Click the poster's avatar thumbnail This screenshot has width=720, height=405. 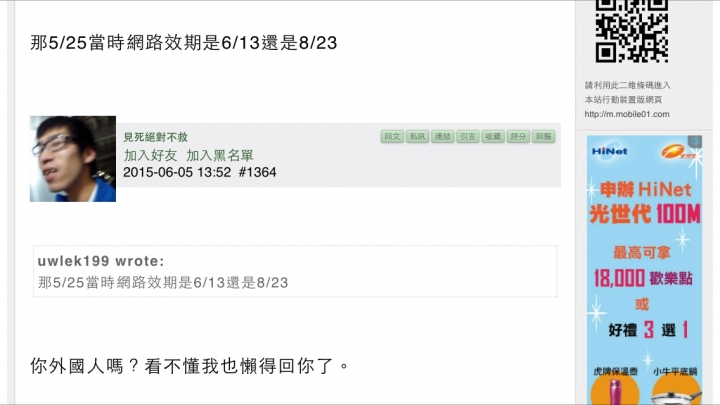point(73,159)
